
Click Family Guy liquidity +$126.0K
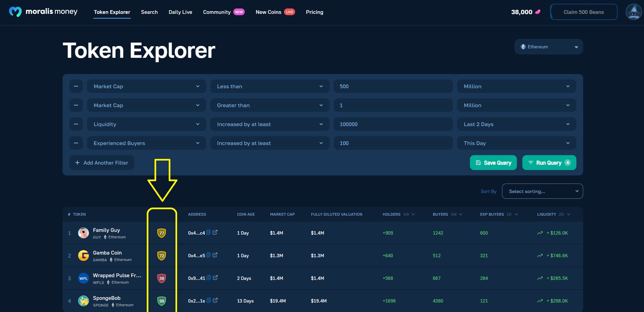coord(557,233)
